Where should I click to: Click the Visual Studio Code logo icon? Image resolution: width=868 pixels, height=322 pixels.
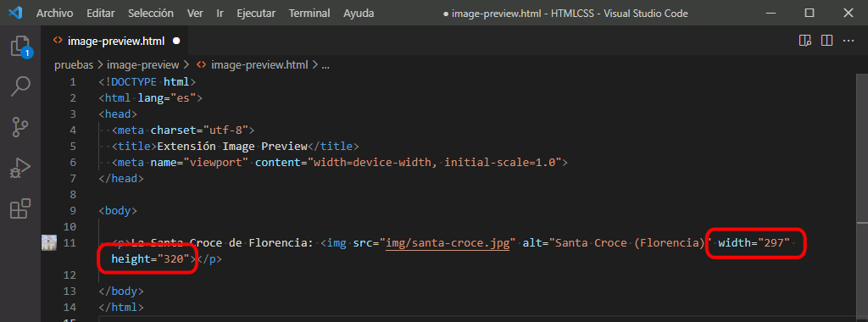coord(15,13)
